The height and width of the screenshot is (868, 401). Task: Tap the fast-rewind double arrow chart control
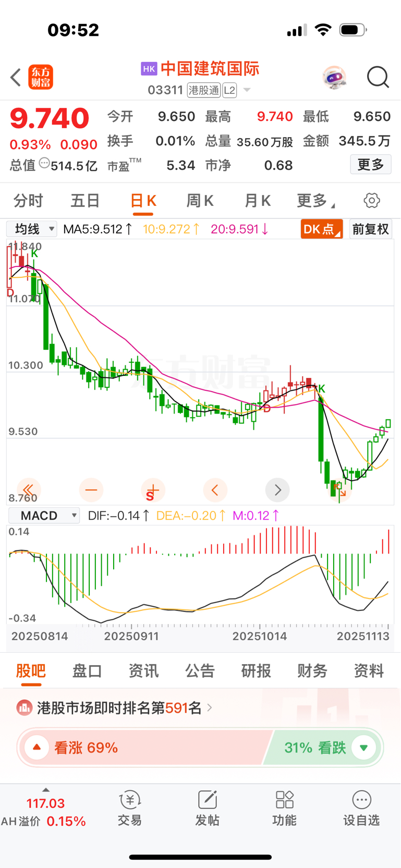coord(29,490)
